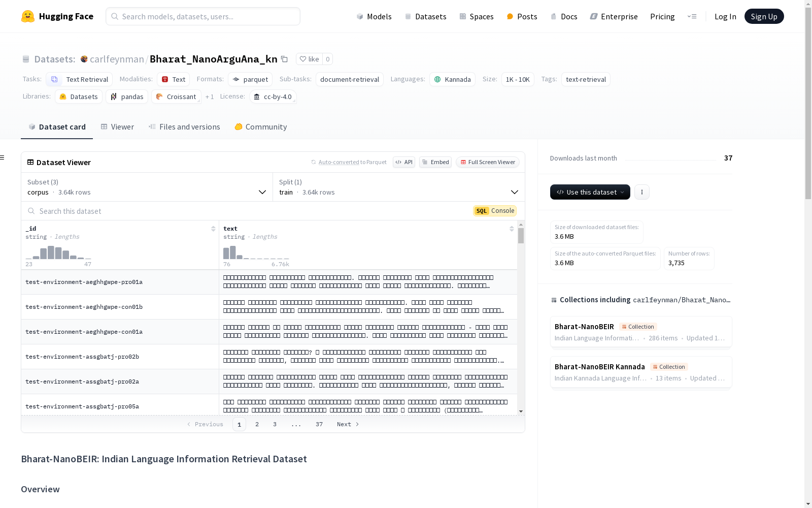Click the carlfeynman avatar icon
812x508 pixels.
pos(84,59)
